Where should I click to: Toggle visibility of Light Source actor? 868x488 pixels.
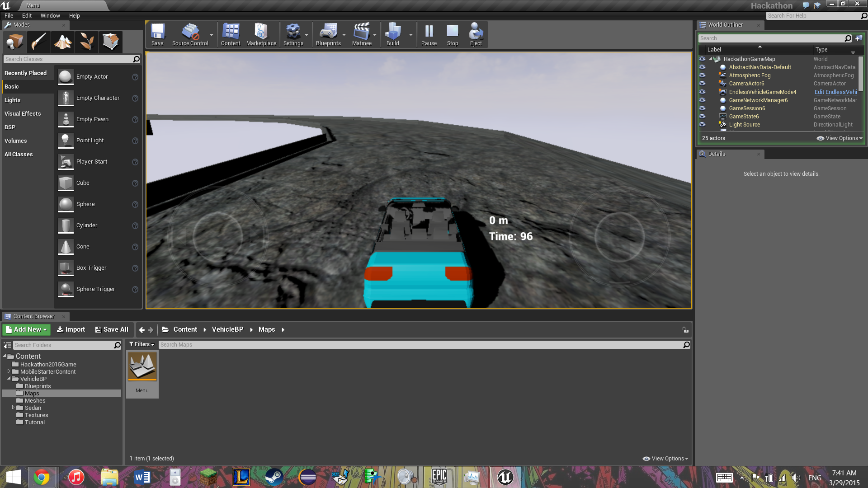coord(702,125)
